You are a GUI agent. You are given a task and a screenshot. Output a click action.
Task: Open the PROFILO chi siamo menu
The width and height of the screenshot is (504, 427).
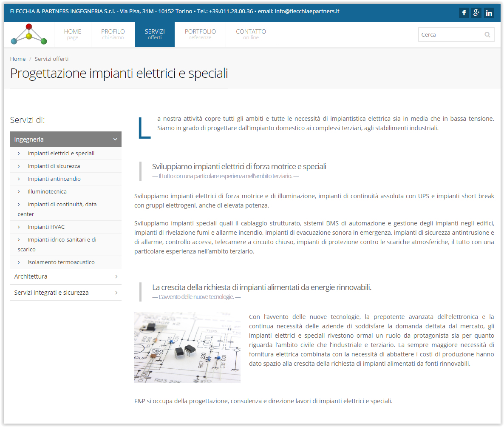coord(113,34)
